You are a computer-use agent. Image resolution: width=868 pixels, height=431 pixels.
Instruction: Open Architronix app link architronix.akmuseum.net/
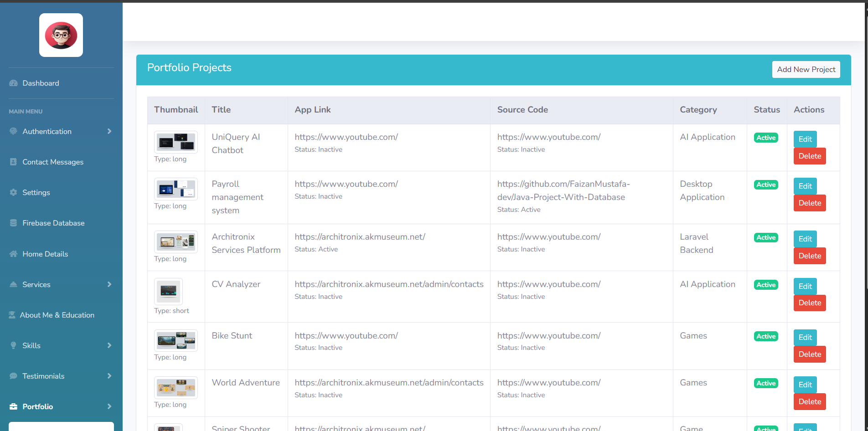[x=360, y=237]
